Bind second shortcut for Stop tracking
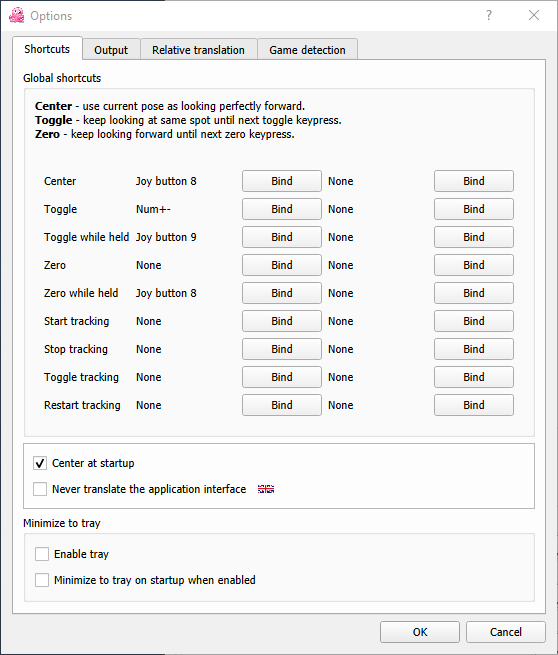The image size is (558, 655). (474, 349)
